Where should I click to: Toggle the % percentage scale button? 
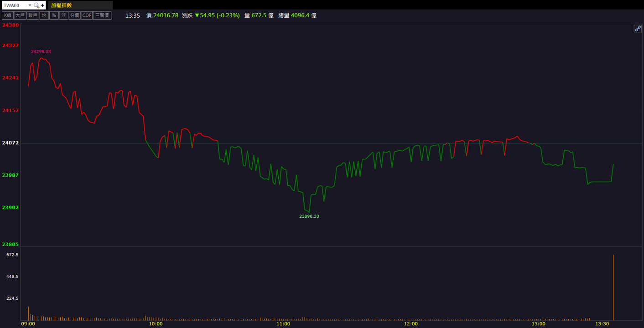[x=54, y=15]
